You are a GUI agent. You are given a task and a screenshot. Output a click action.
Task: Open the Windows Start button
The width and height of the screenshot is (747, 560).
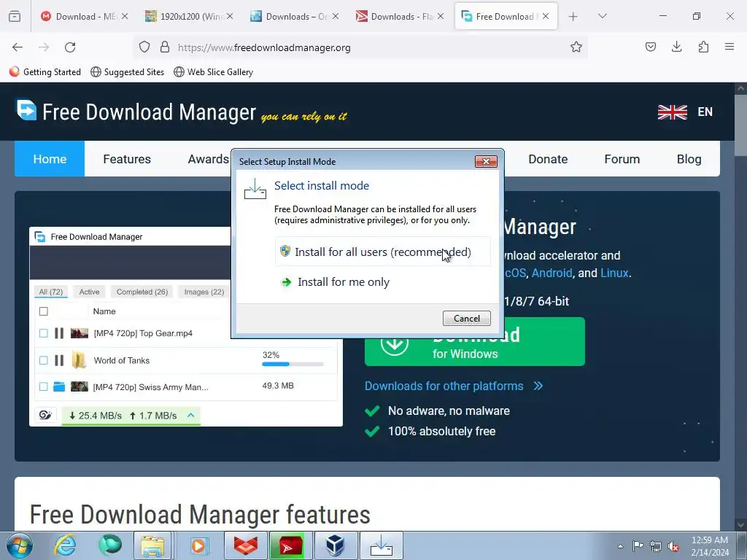19,545
